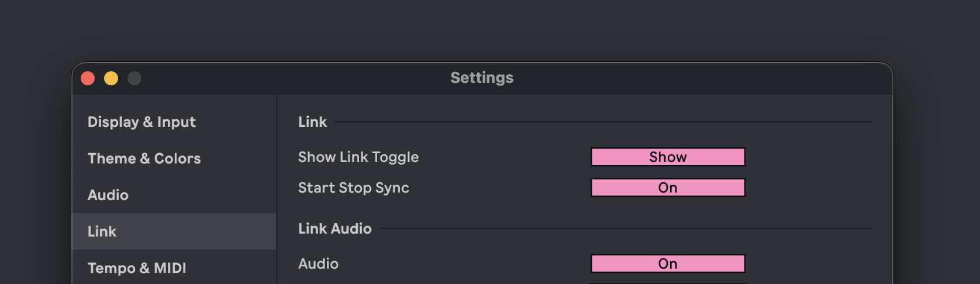This screenshot has width=980, height=284.
Task: Switch to Theme & Colors settings
Action: tap(144, 158)
